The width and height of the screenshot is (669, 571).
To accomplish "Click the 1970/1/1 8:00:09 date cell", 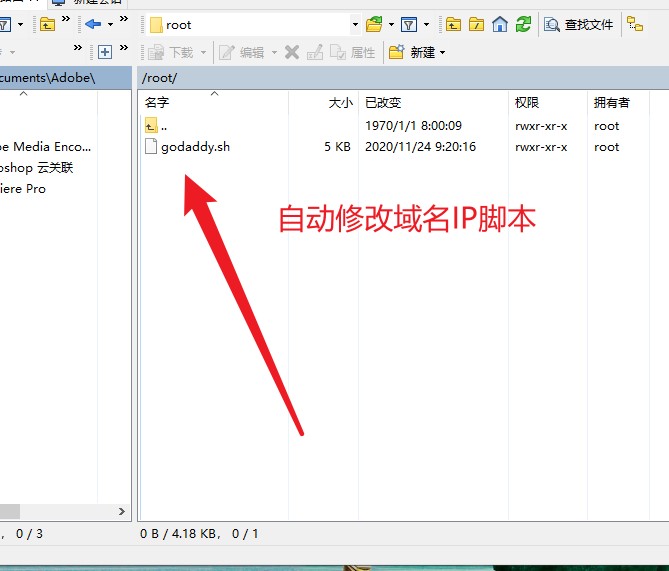I will coord(413,126).
